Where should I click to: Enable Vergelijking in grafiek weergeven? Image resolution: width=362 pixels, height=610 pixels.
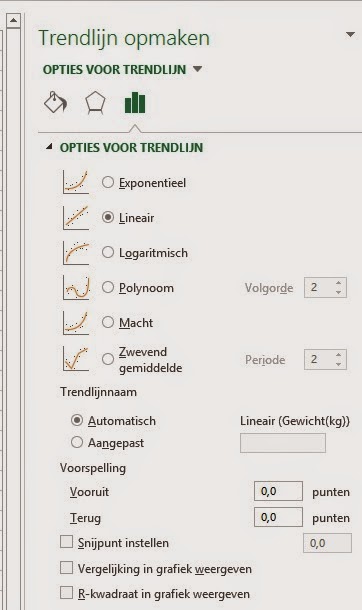pos(66,568)
